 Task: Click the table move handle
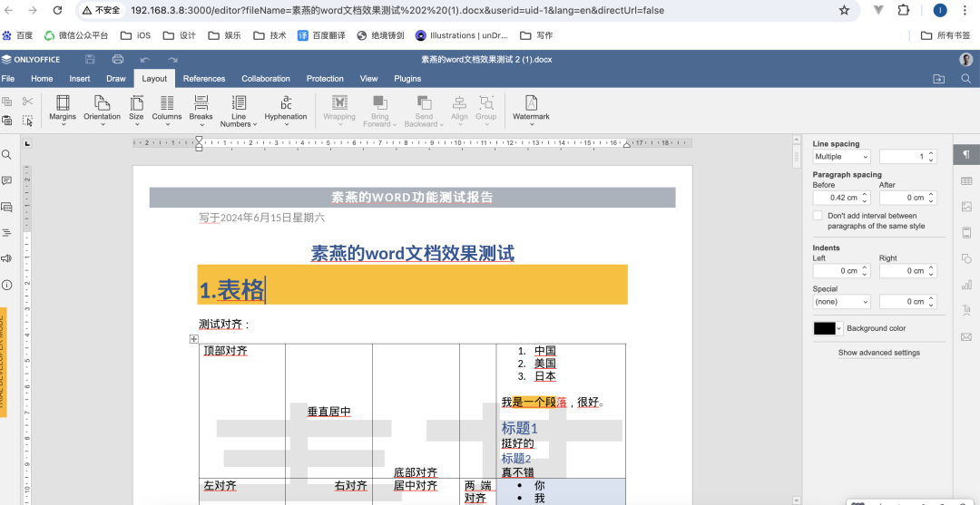pos(194,338)
